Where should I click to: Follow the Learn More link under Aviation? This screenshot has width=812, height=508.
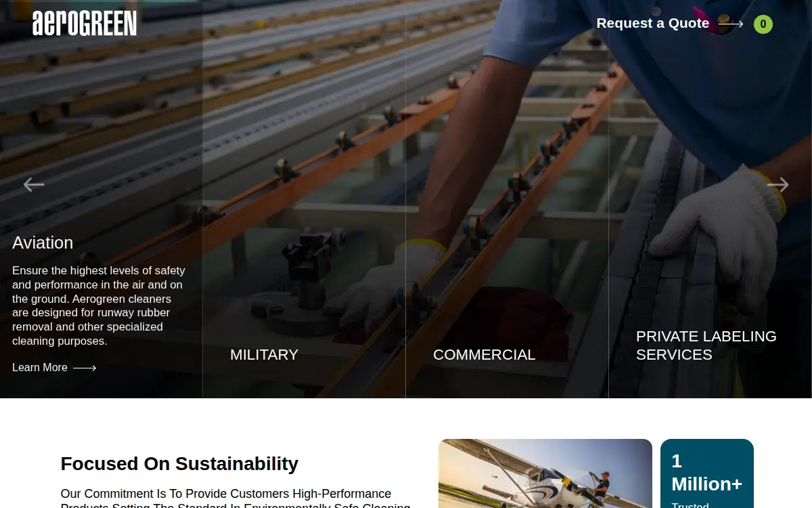(x=54, y=368)
